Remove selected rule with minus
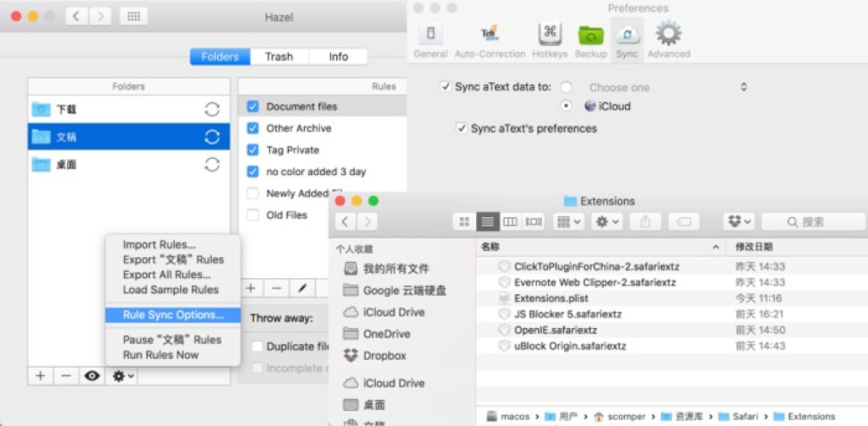This screenshot has width=868, height=426. coord(276,288)
